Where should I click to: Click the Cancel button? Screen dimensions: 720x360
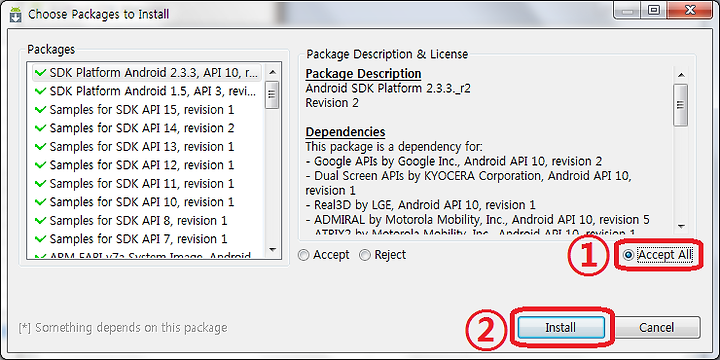point(657,328)
